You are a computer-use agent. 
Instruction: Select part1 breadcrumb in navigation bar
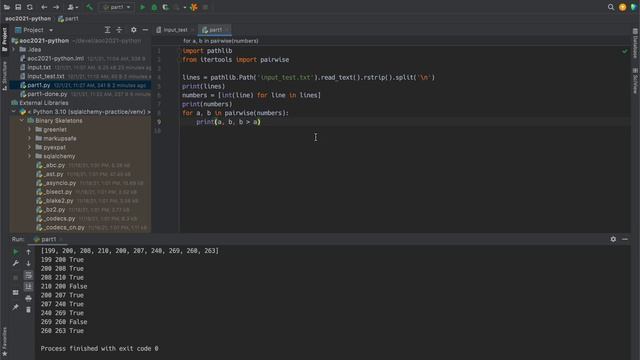[68, 19]
